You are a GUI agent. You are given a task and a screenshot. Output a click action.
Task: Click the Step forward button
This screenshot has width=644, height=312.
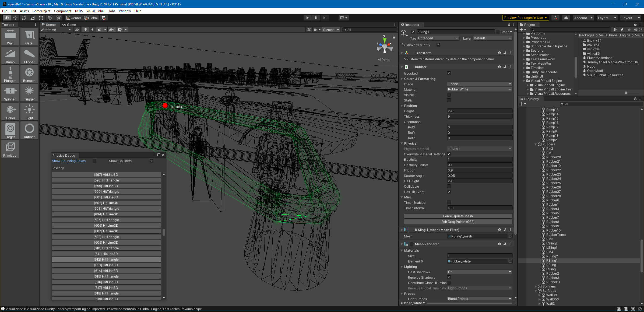(x=325, y=18)
